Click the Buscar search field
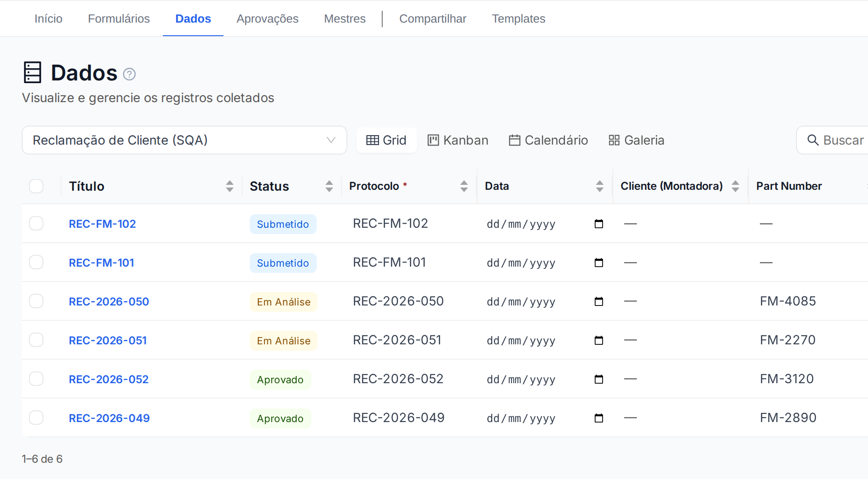This screenshot has height=479, width=868. 832,140
